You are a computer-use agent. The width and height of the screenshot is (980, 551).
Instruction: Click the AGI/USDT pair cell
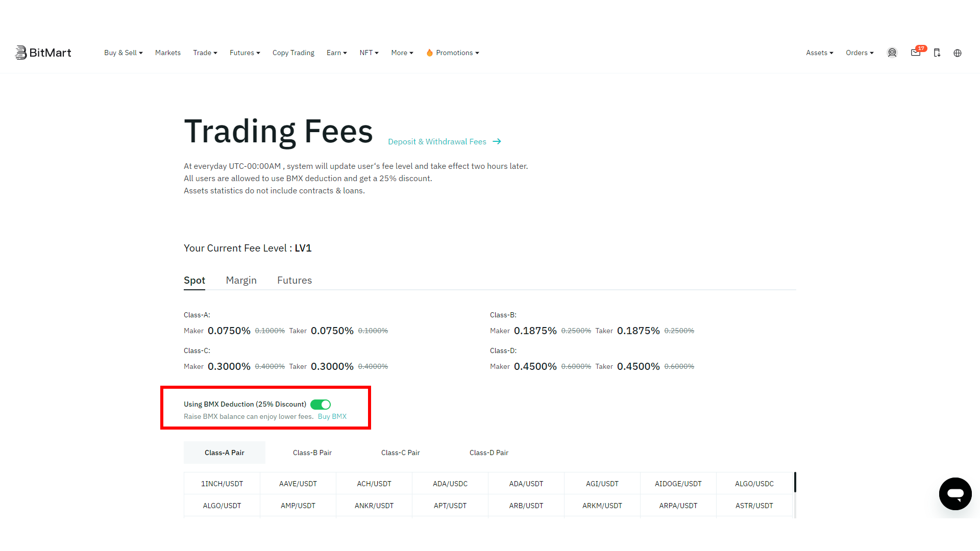point(602,484)
